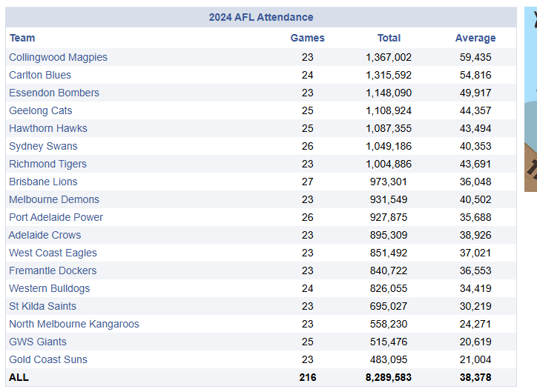This screenshot has height=392, width=537.
Task: Open North Melbourne Kangaroos team link
Action: tap(74, 324)
